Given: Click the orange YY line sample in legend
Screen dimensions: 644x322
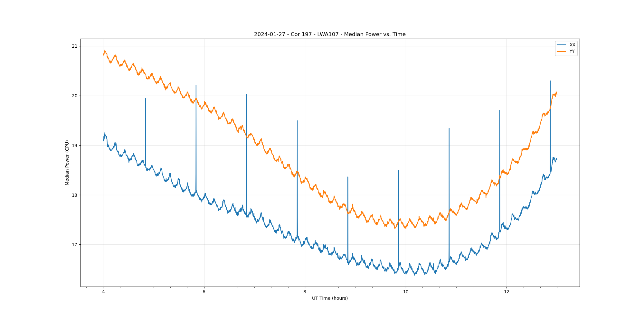Looking at the screenshot, I should click(x=562, y=51).
